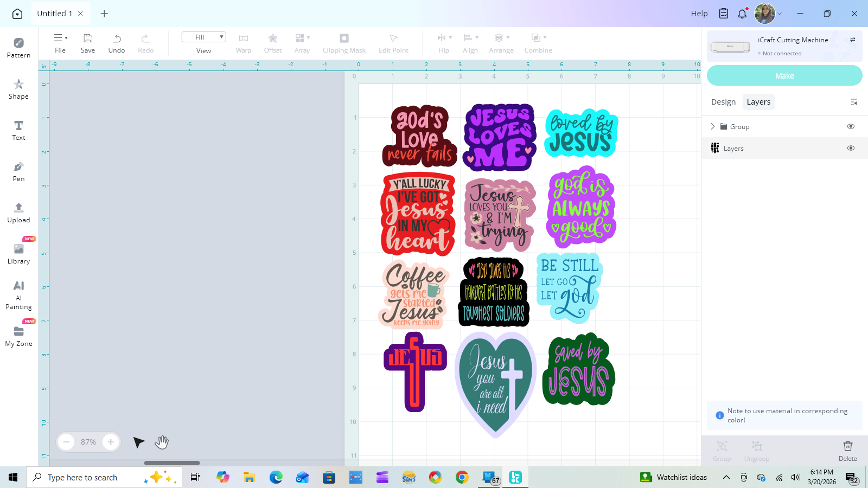
Task: Click the Undo icon in toolbar
Action: pyautogui.click(x=117, y=38)
